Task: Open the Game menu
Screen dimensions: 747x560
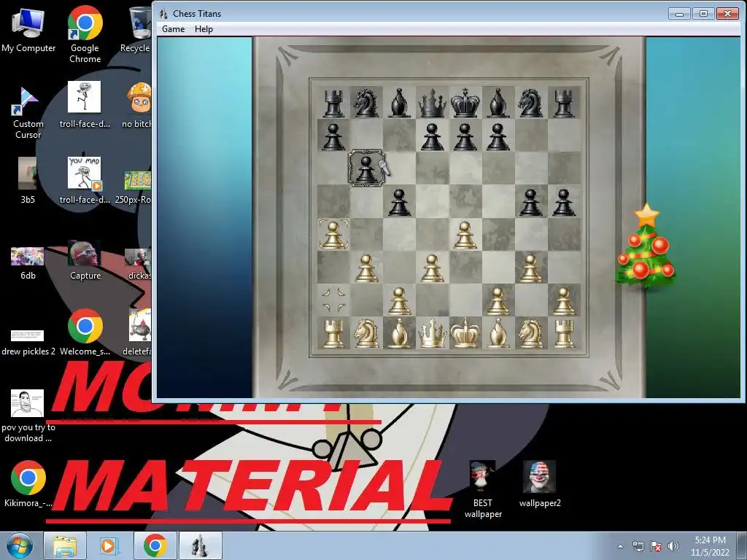Action: [x=173, y=29]
